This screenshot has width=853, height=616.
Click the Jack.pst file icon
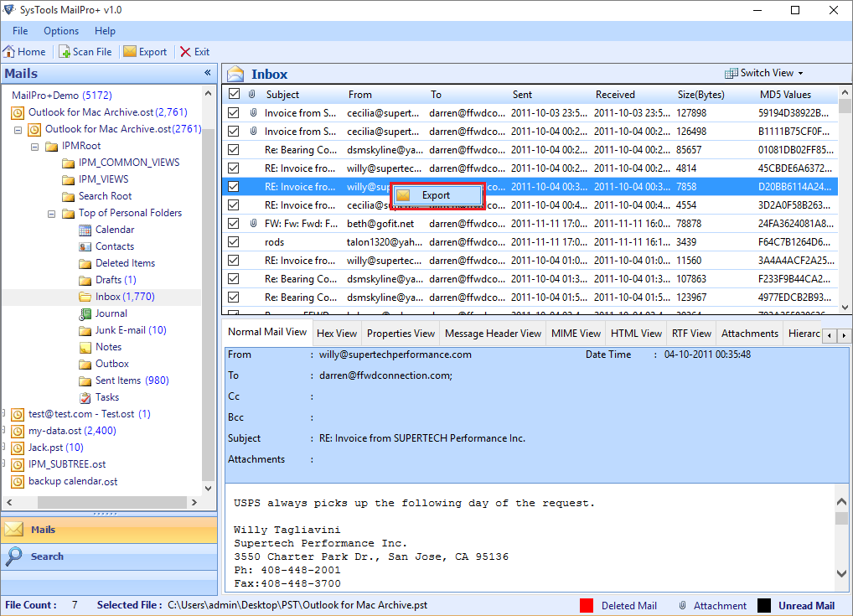pos(18,448)
